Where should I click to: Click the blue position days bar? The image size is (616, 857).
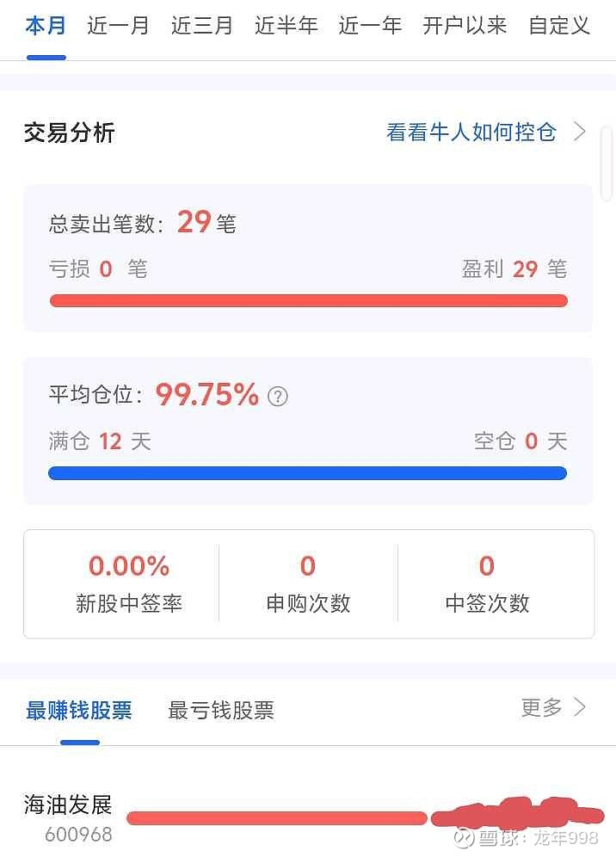click(308, 473)
